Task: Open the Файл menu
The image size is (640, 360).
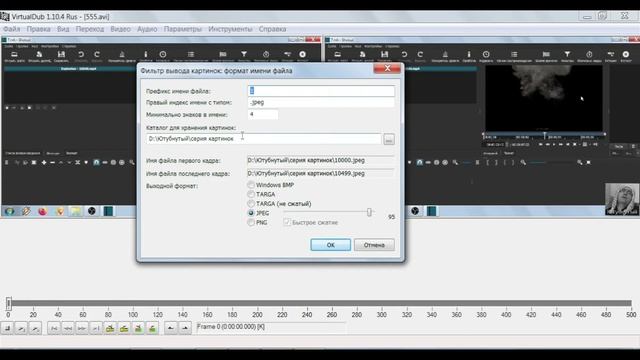Action: tap(12, 29)
